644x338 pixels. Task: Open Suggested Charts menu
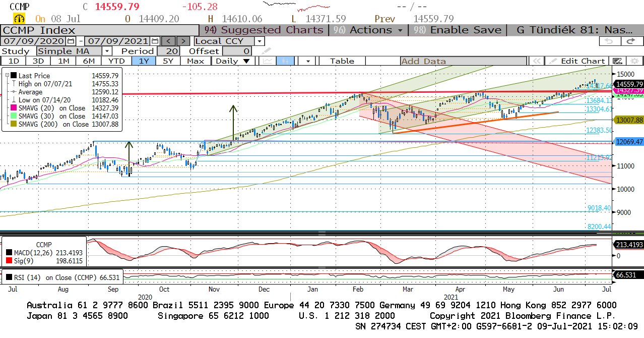tap(265, 30)
